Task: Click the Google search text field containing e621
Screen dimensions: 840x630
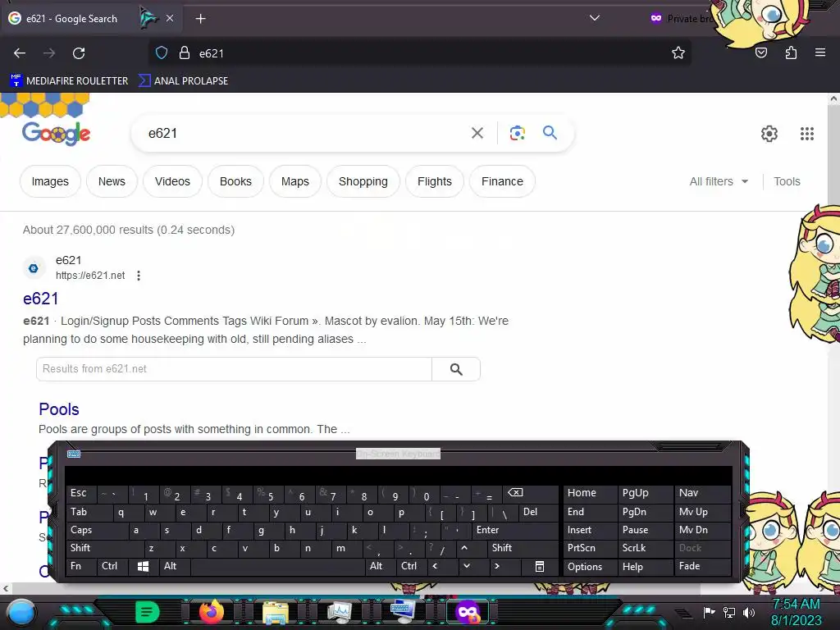Action: tap(305, 133)
